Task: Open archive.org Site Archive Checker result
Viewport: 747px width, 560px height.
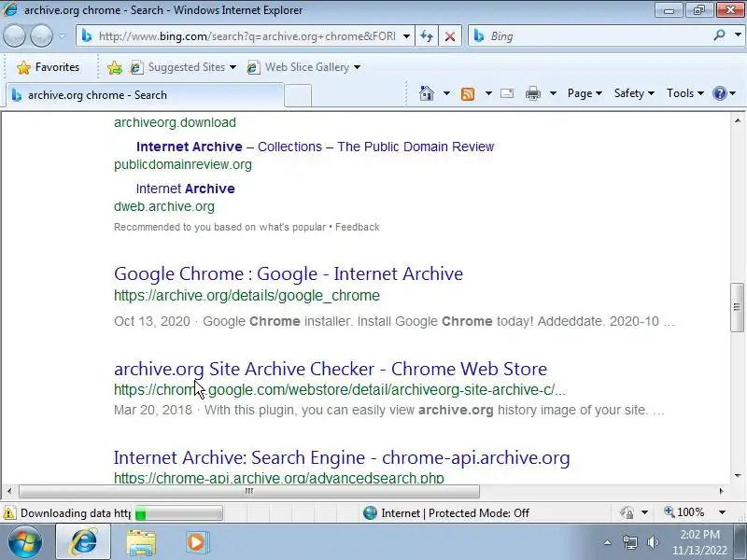Action: tap(331, 369)
